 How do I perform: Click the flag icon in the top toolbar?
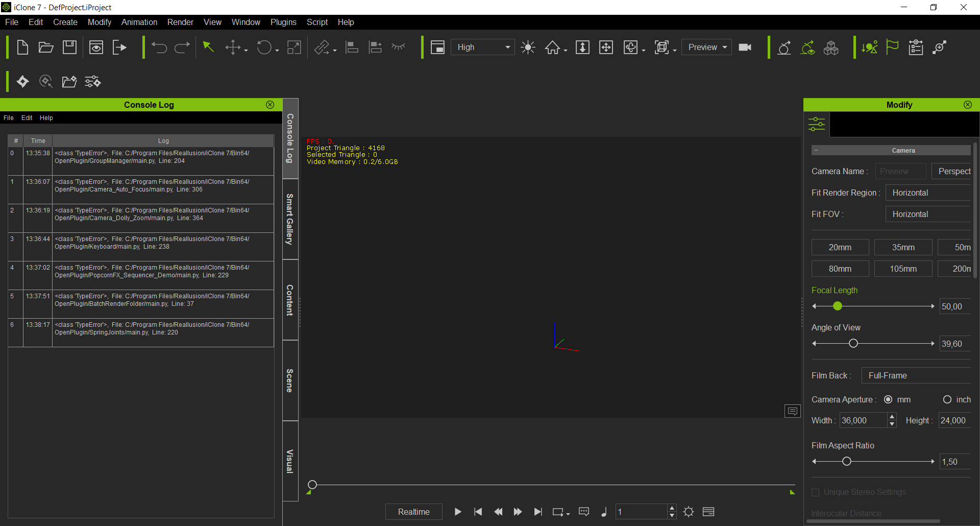pos(892,47)
